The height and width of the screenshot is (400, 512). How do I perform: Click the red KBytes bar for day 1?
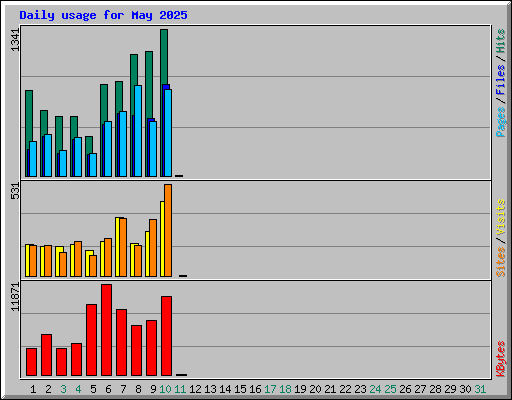pos(32,362)
